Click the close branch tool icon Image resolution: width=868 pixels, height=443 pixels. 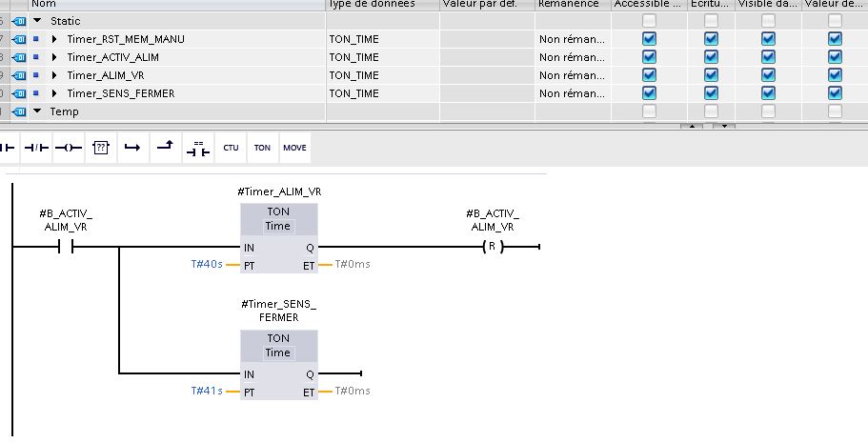pyautogui.click(x=165, y=149)
